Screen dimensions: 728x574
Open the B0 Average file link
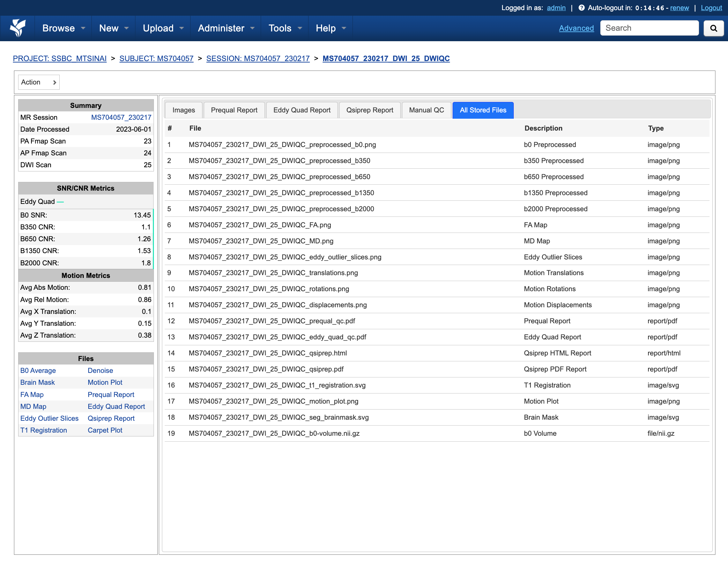(x=38, y=370)
